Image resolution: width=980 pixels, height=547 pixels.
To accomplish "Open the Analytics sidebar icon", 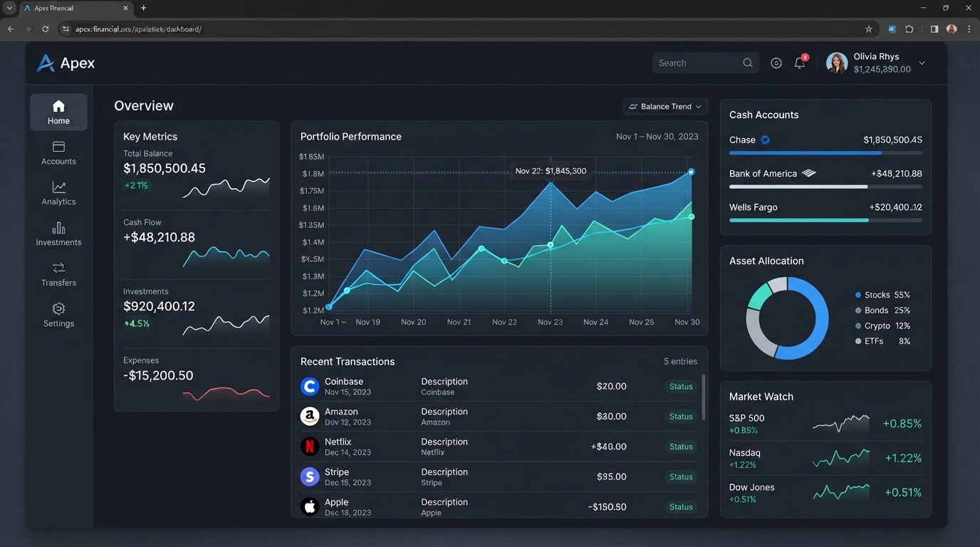I will [58, 187].
